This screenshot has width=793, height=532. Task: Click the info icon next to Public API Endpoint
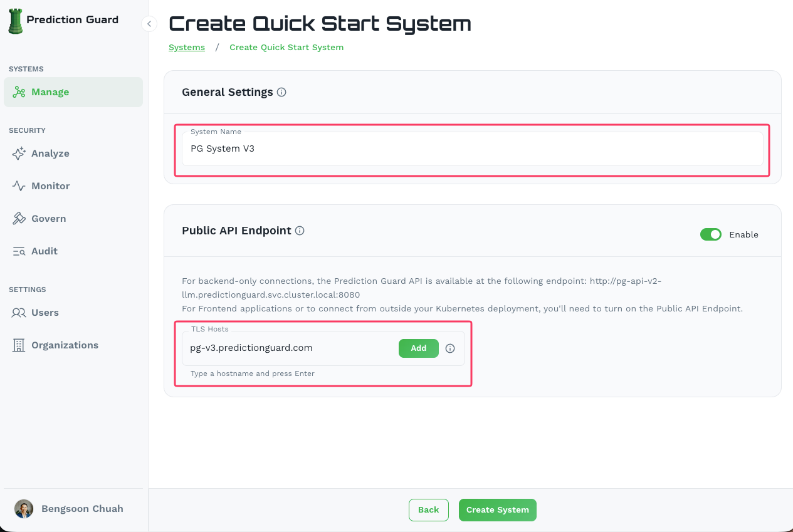[300, 231]
